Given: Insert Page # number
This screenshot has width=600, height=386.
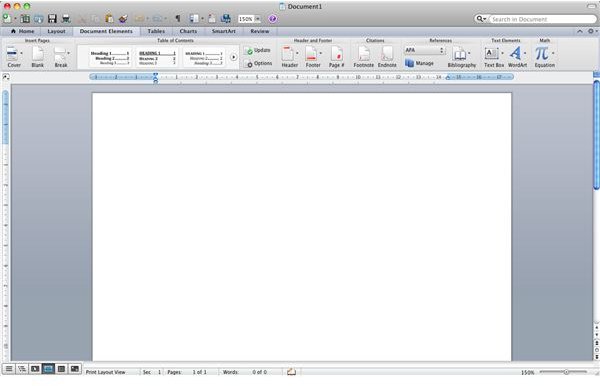Looking at the screenshot, I should (336, 56).
